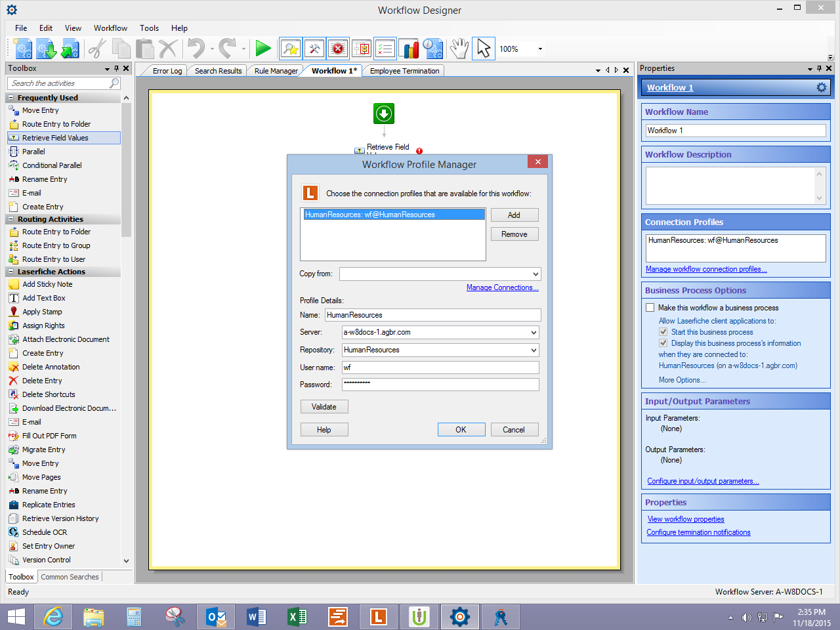840x630 pixels.
Task: Enable 'Make this workflow a business process'
Action: tap(650, 308)
